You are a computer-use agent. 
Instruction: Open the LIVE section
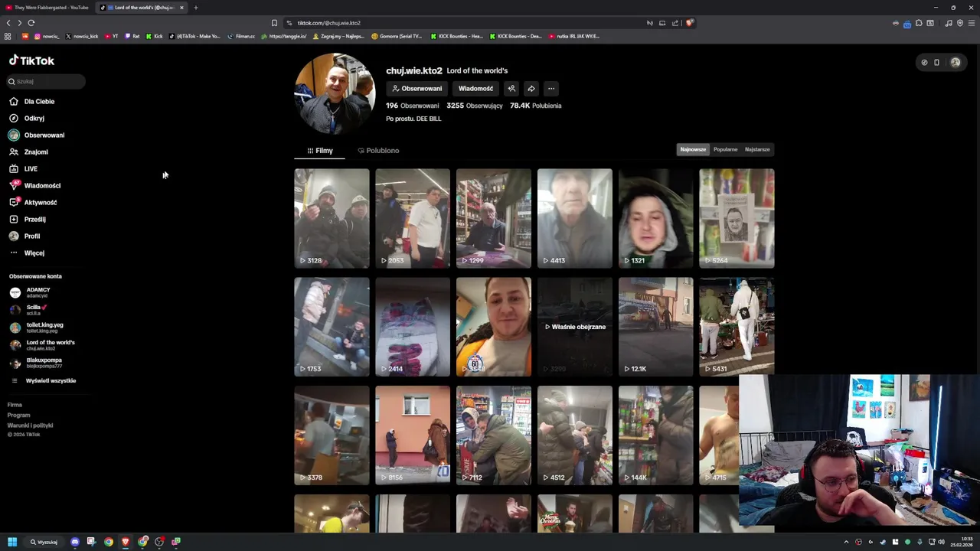(23, 168)
